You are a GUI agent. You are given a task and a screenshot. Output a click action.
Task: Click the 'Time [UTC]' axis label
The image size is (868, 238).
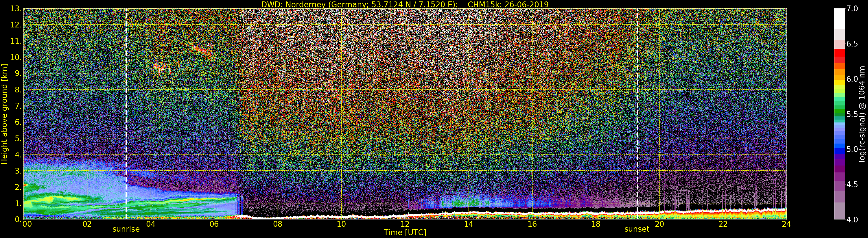[405, 233]
